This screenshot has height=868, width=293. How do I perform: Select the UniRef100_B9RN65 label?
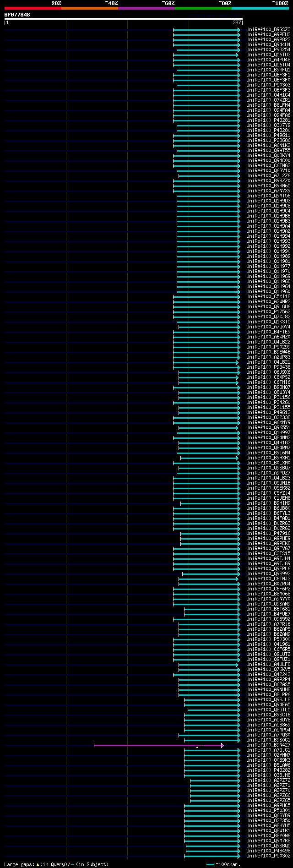tap(268, 186)
